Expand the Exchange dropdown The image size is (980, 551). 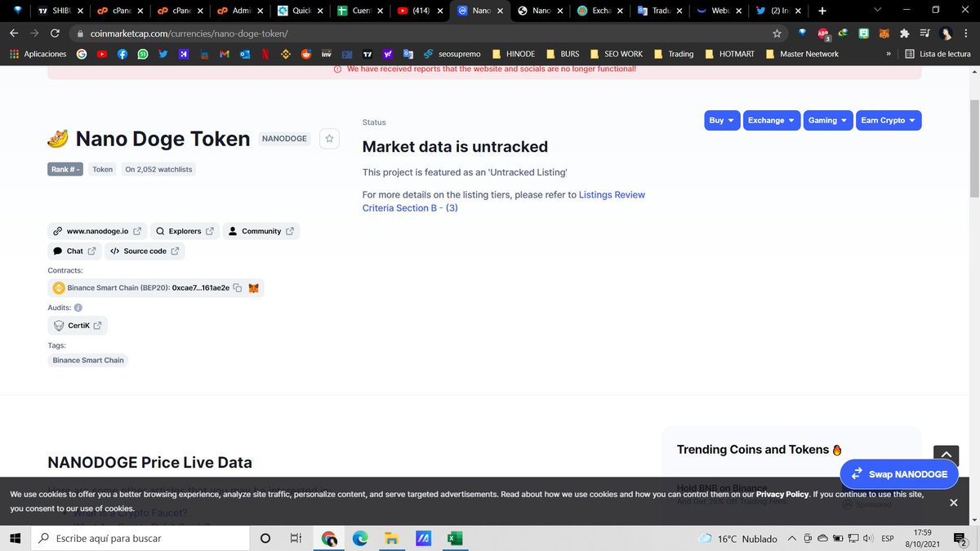pos(772,120)
